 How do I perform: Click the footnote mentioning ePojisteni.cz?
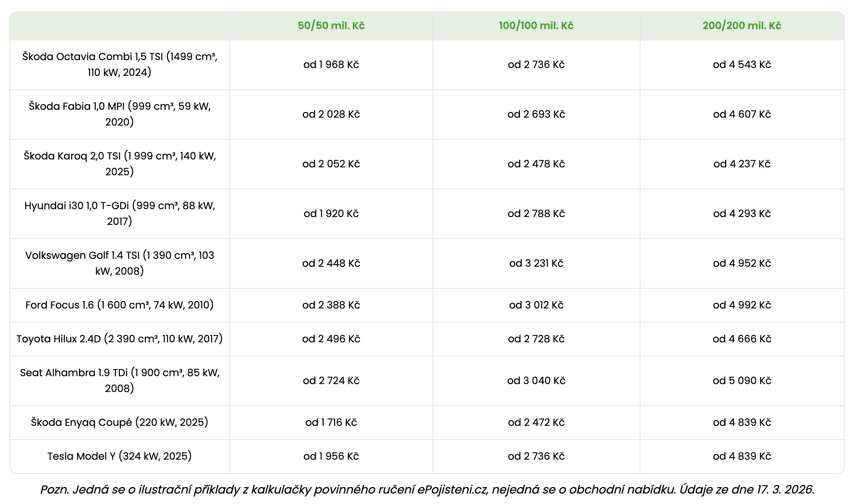tap(427, 490)
